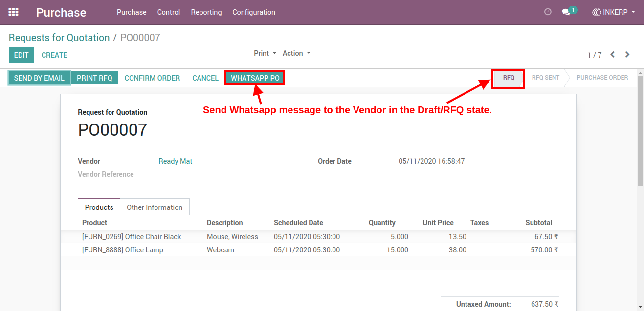The height and width of the screenshot is (311, 644).
Task: Expand the Action dropdown
Action: (296, 53)
